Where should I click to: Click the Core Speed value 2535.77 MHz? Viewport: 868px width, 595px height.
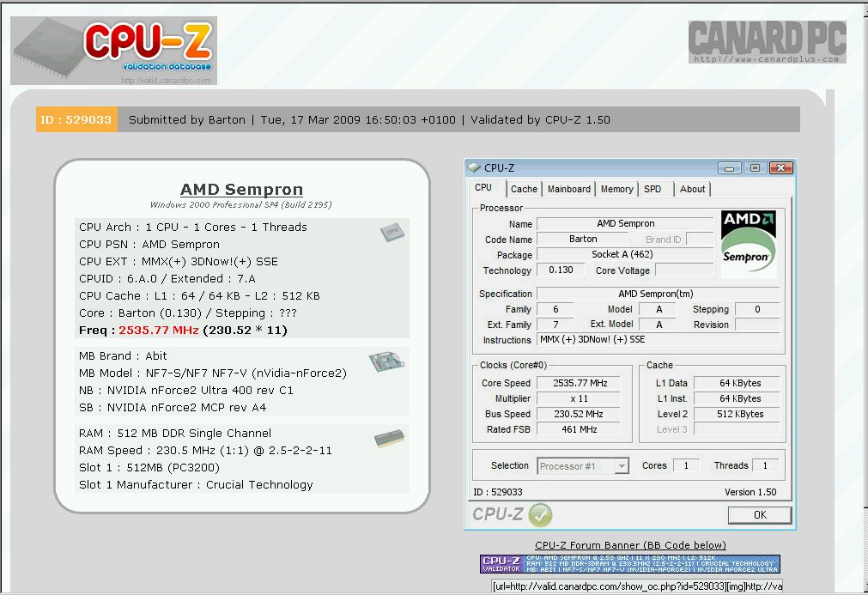[x=579, y=383]
